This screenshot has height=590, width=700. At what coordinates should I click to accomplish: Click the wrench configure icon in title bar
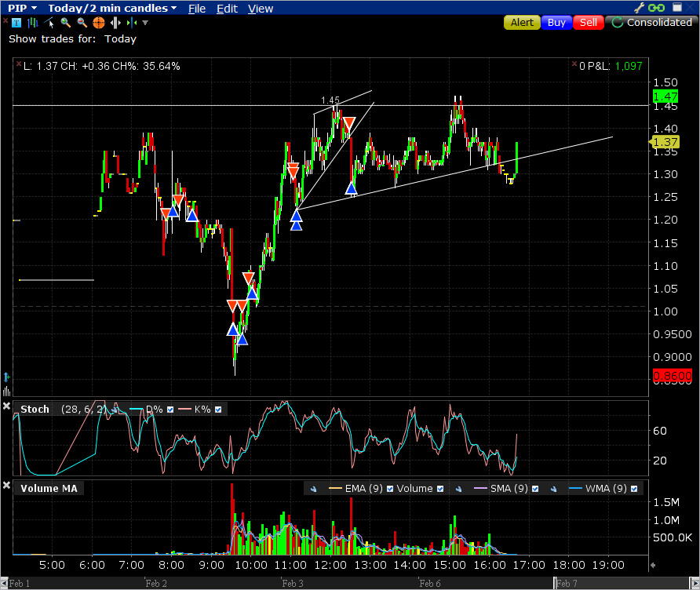(639, 8)
